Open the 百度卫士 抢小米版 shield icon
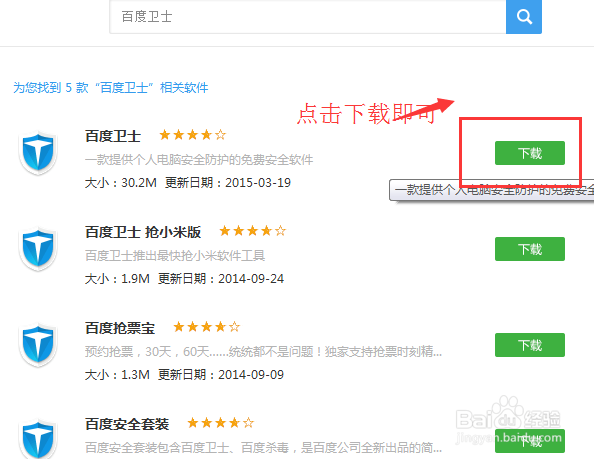594x459 pixels. (38, 249)
